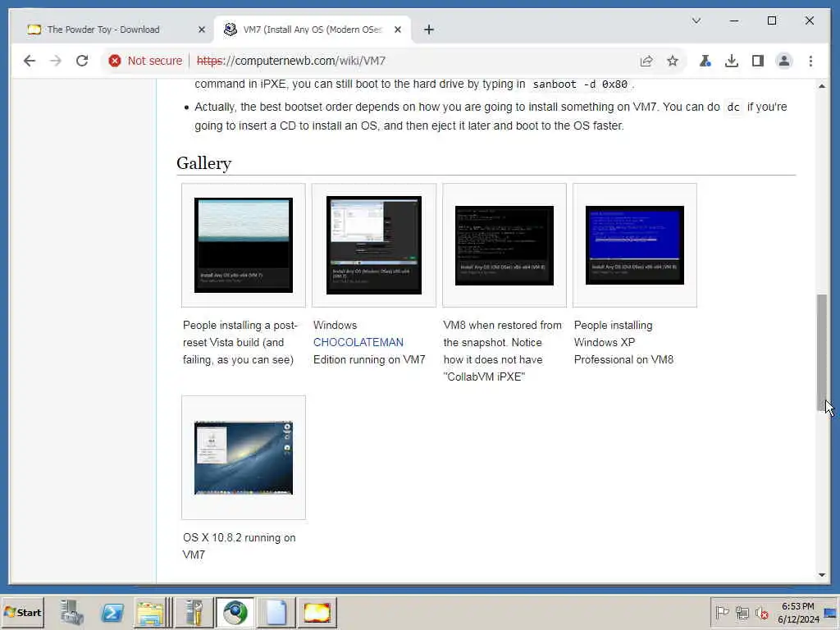Click the Action Center flag icon
Viewport: 840px width, 630px height.
[x=722, y=612]
